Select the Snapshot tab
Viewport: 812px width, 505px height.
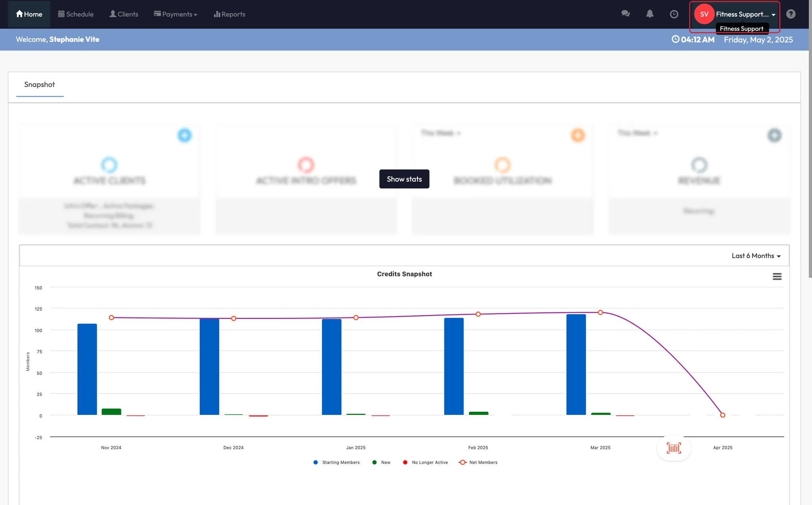coord(40,84)
